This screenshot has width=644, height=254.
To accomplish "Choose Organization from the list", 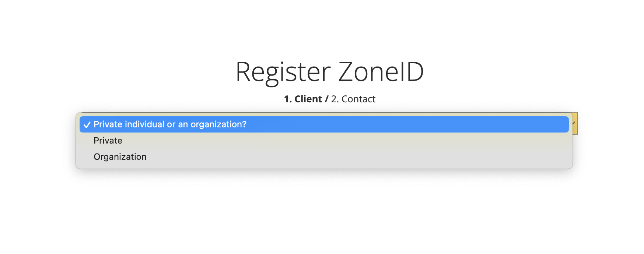I will coord(324,157).
